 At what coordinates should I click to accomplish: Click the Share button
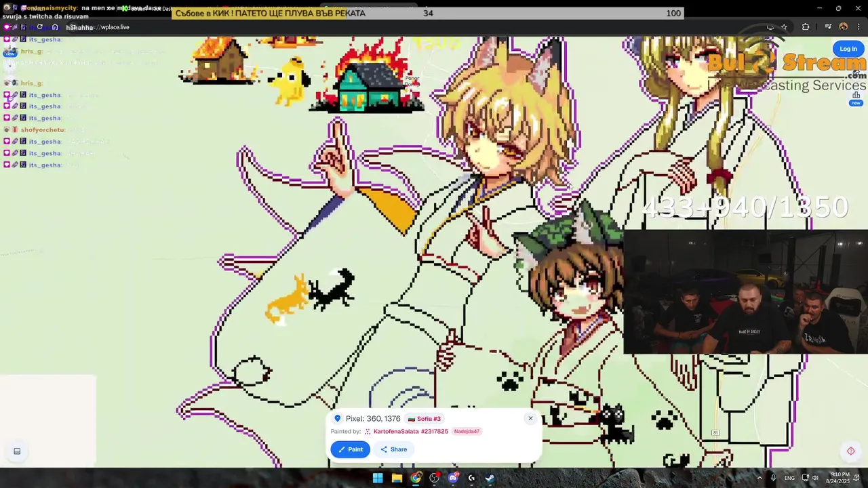point(393,449)
